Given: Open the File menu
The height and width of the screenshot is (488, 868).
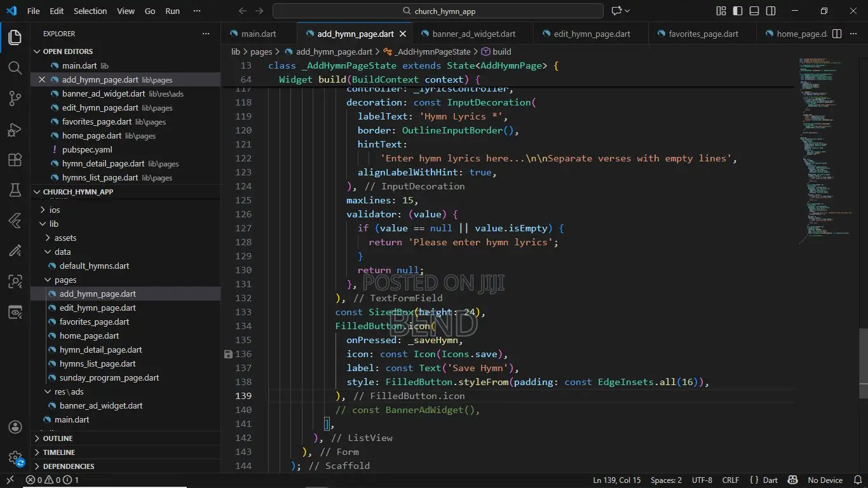Looking at the screenshot, I should coord(34,11).
